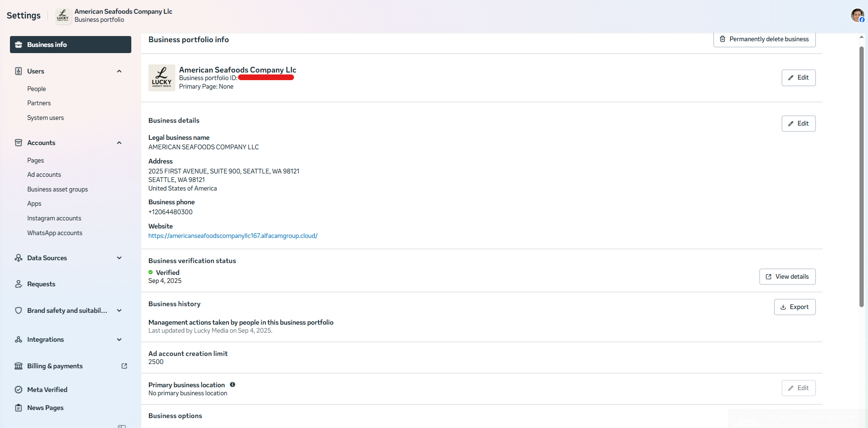Click the Business portfolio info heading

[x=189, y=40]
